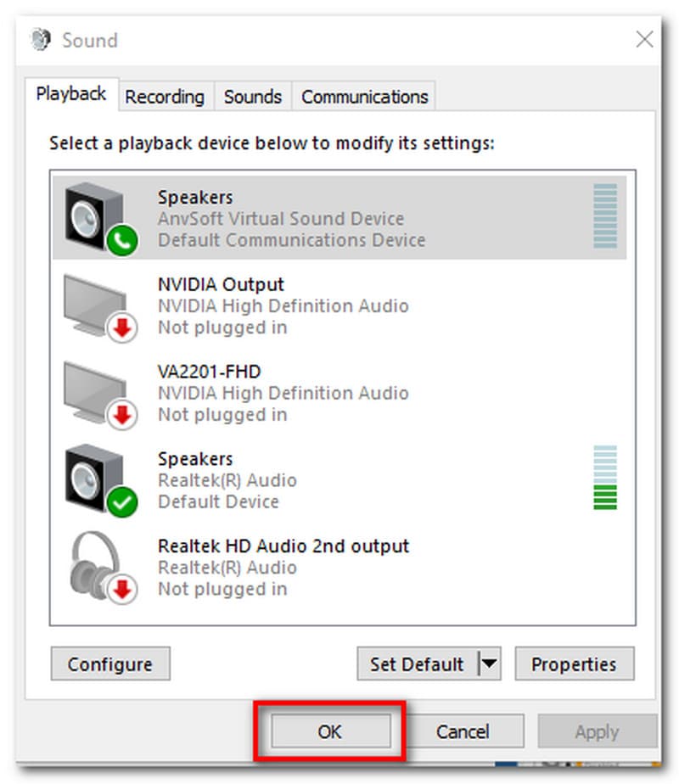Confirm the dialog with OK
Image resolution: width=679 pixels, height=784 pixels.
329,731
